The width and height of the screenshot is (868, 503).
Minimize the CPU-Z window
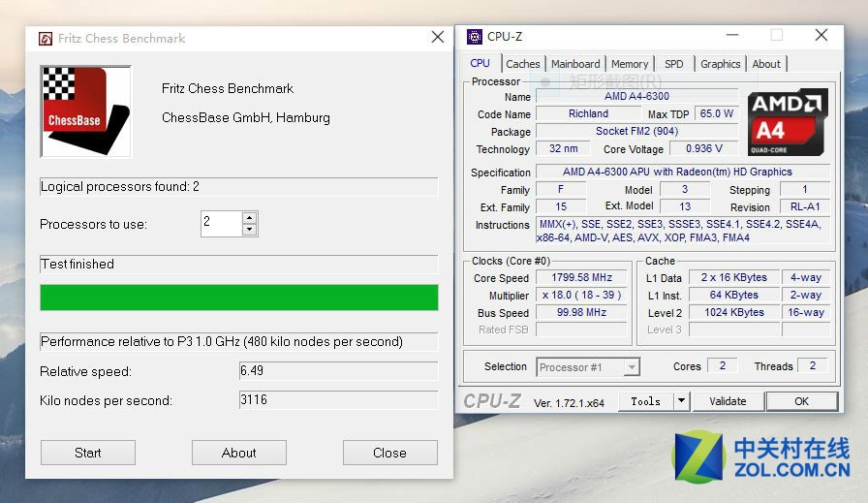coord(731,36)
